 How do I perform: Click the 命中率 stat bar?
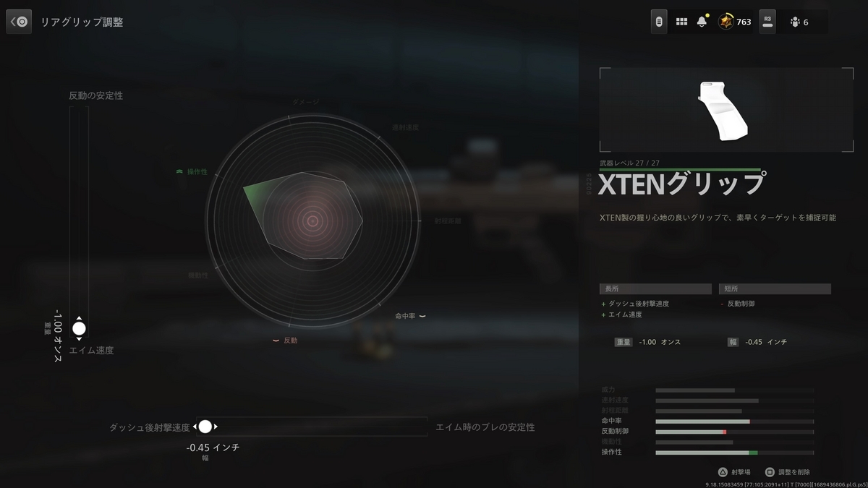[735, 421]
